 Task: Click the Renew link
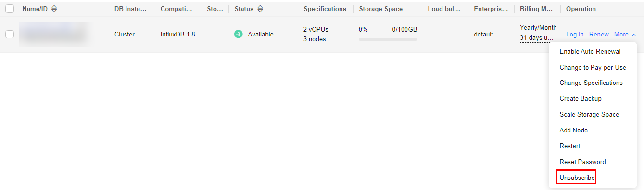pos(599,34)
